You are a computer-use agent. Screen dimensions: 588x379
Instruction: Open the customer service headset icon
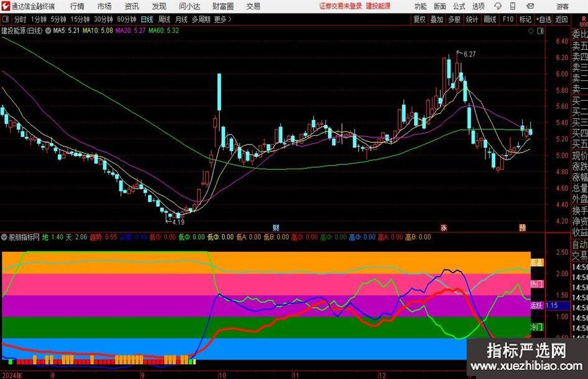(x=498, y=6)
